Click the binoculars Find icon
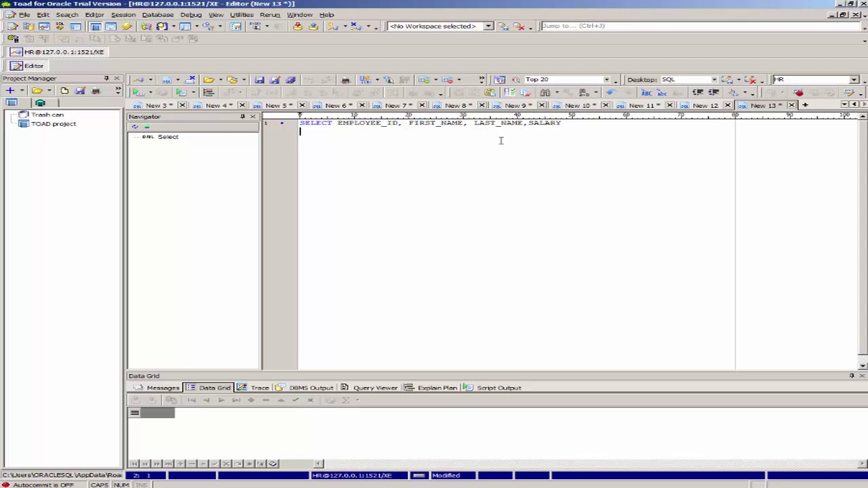This screenshot has height=488, width=868. [x=545, y=92]
